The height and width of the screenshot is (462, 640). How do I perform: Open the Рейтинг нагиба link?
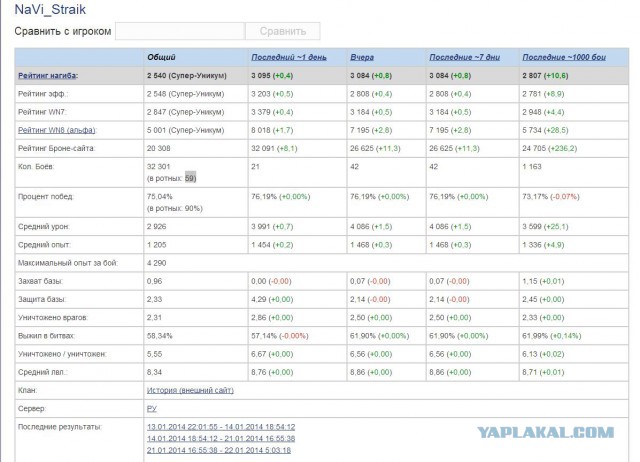tap(48, 76)
